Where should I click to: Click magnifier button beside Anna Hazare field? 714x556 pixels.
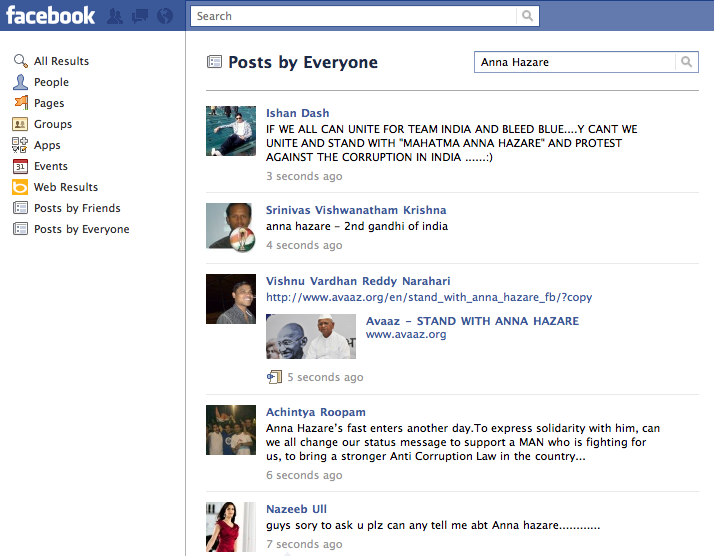(686, 61)
